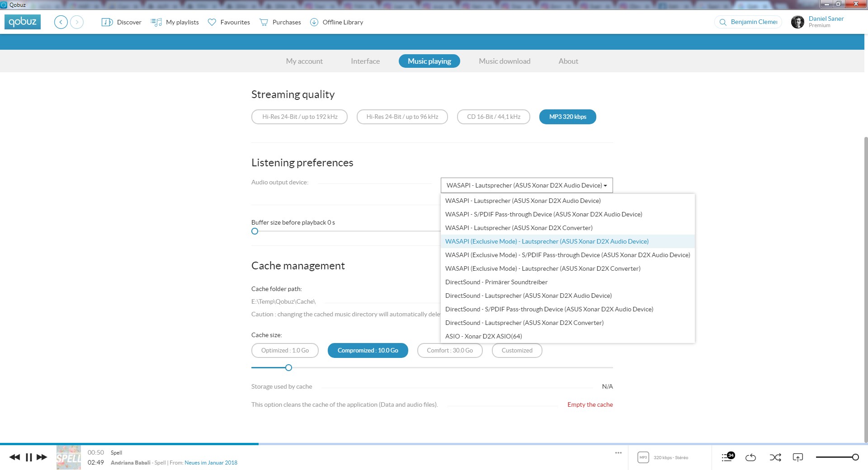
Task: Switch to the Music download tab
Action: point(505,61)
